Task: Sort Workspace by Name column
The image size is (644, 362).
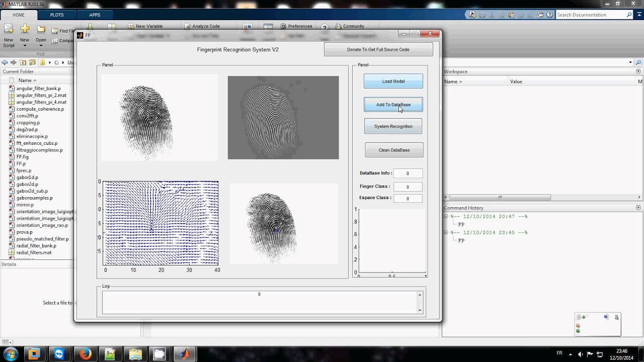Action: tap(475, 81)
